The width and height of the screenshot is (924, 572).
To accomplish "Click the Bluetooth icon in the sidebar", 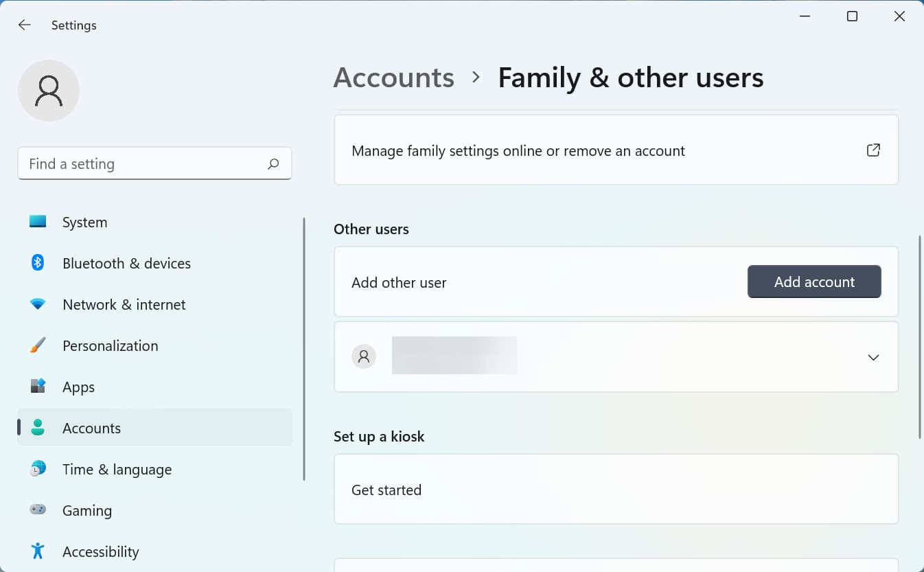I will click(38, 263).
